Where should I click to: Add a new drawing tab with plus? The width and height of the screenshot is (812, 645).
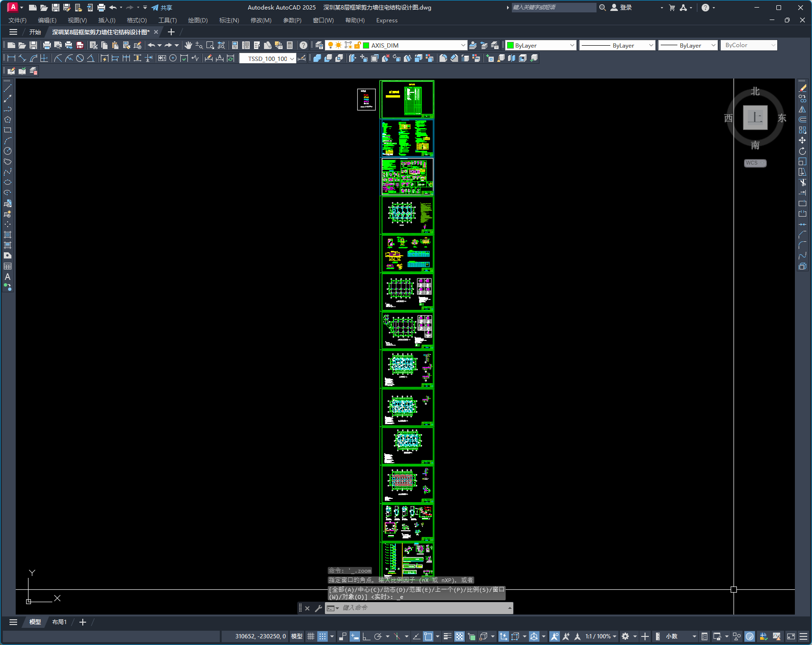pyautogui.click(x=171, y=32)
